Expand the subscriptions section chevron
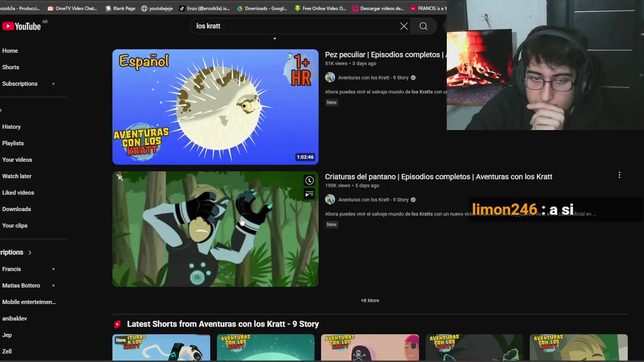 [30, 252]
